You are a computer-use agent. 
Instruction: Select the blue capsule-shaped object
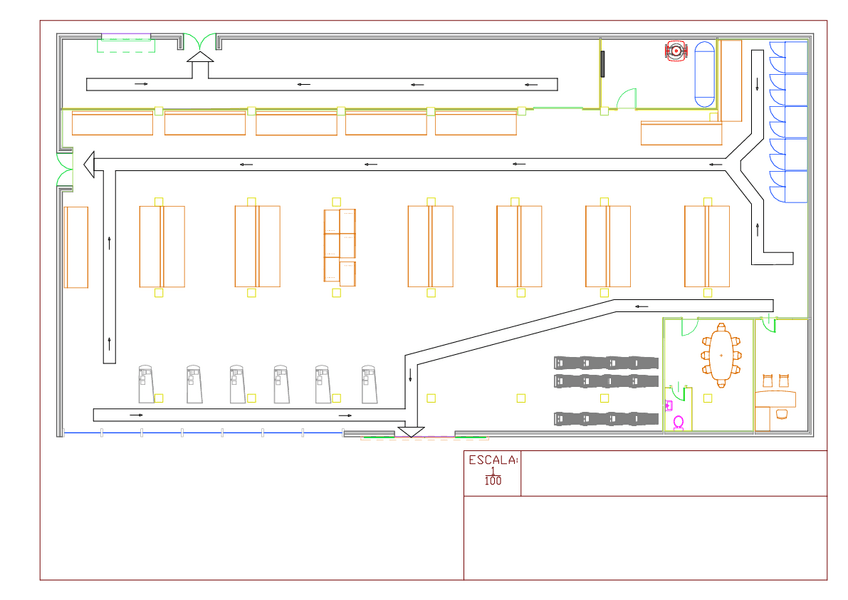pos(704,74)
